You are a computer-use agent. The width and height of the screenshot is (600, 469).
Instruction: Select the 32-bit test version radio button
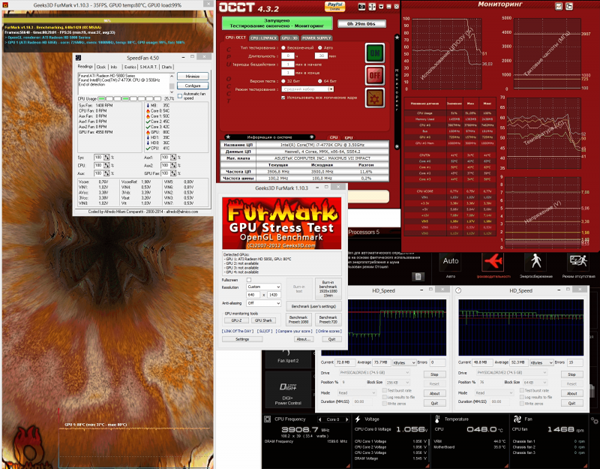284,81
